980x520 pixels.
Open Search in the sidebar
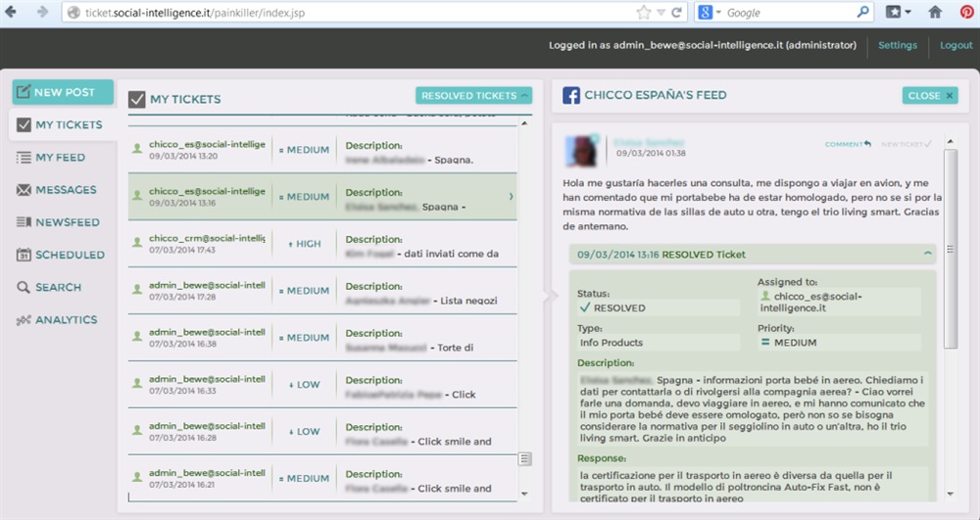click(x=50, y=287)
